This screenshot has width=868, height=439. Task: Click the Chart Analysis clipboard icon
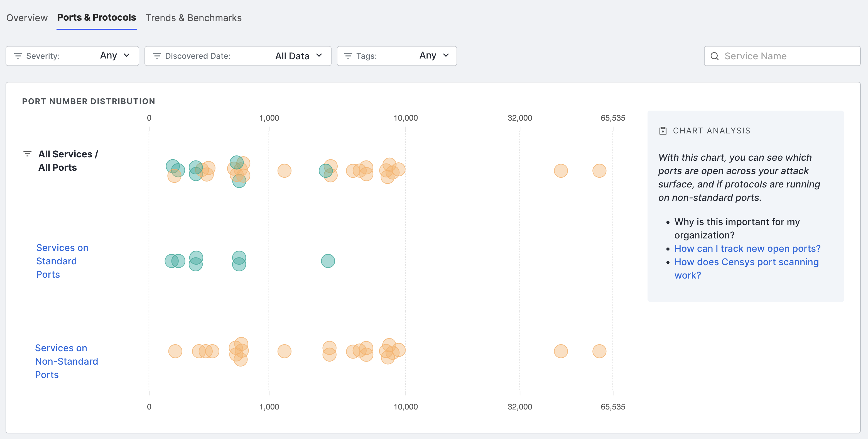click(663, 131)
